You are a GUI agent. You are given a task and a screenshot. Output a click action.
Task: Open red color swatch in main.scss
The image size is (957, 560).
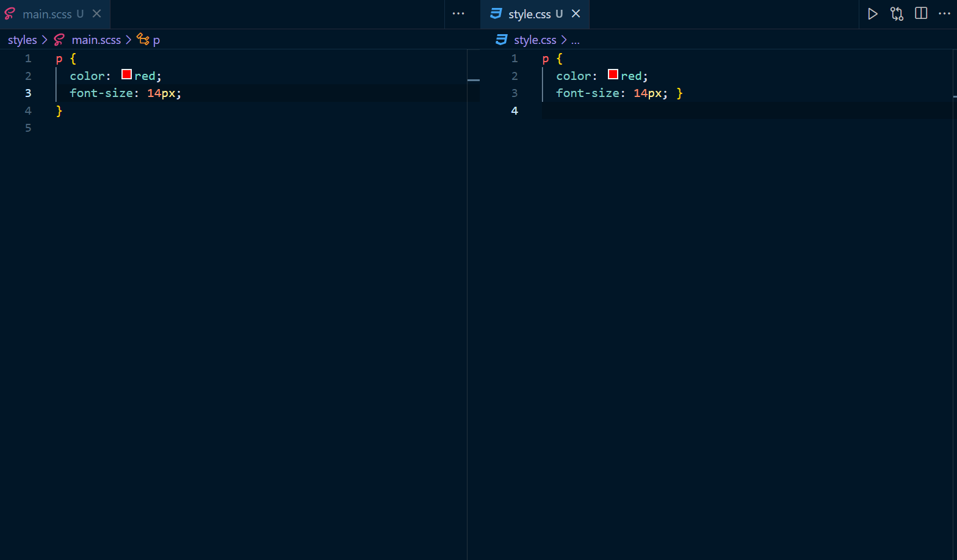[126, 74]
